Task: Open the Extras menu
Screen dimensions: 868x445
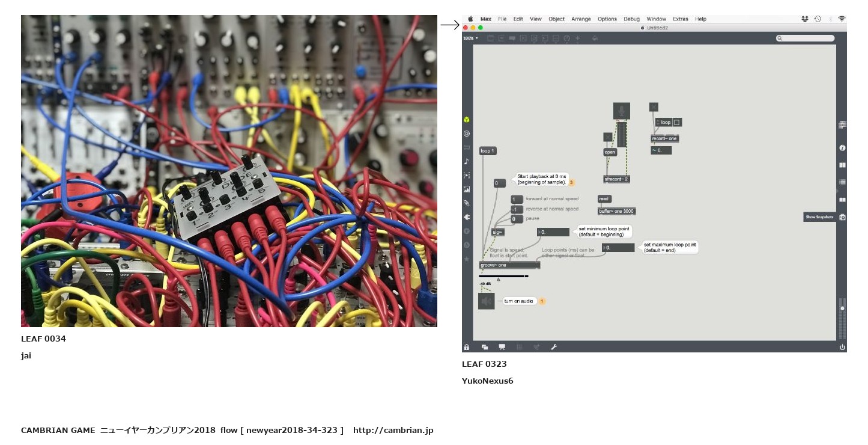Action: [x=680, y=19]
